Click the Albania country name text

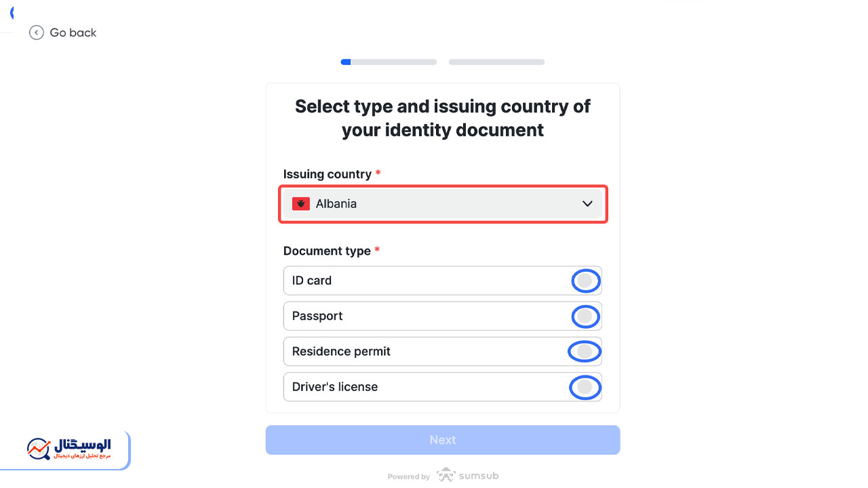[336, 203]
